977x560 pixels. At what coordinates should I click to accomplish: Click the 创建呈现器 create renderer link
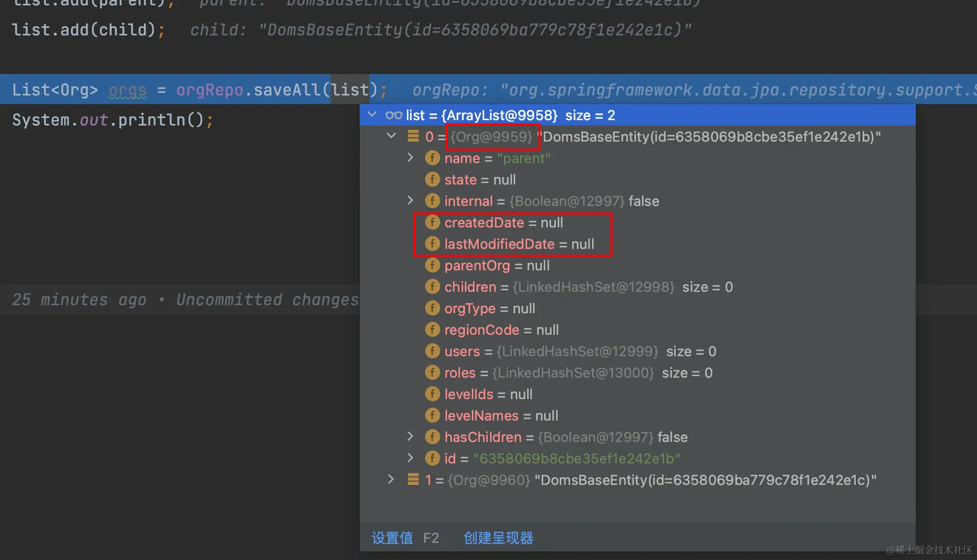[x=498, y=537]
